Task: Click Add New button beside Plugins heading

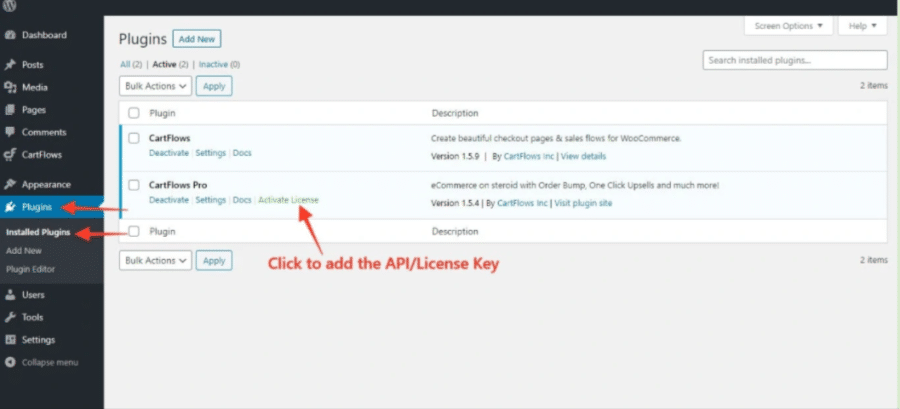Action: 197,39
